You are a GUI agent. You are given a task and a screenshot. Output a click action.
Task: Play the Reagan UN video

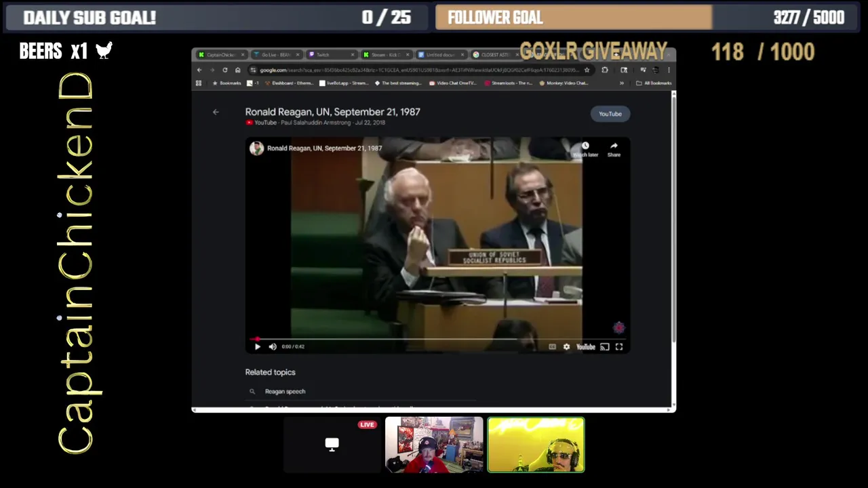click(x=258, y=346)
